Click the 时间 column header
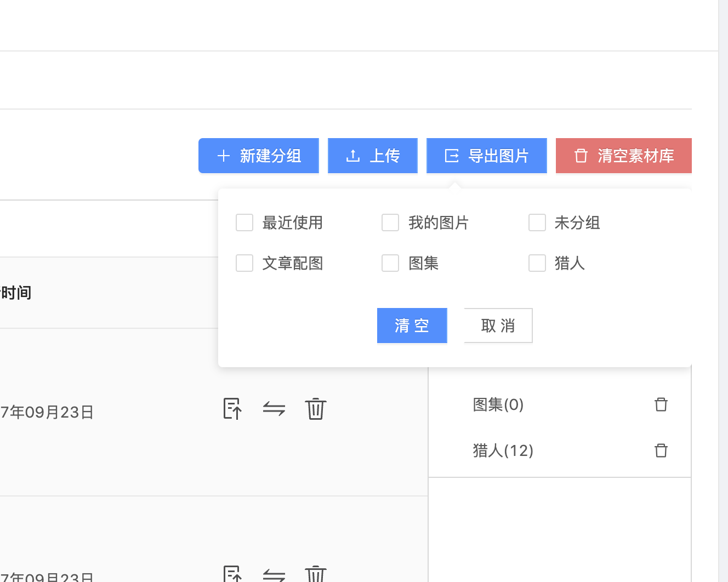This screenshot has width=728, height=582. (16, 293)
